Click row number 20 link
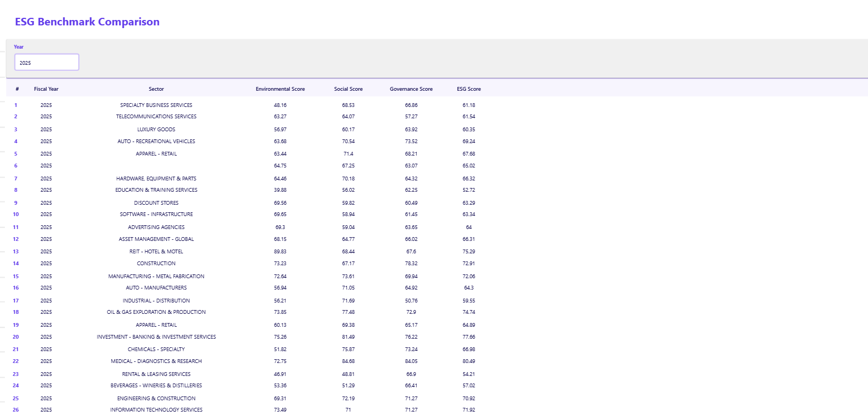The width and height of the screenshot is (868, 417). (x=16, y=337)
